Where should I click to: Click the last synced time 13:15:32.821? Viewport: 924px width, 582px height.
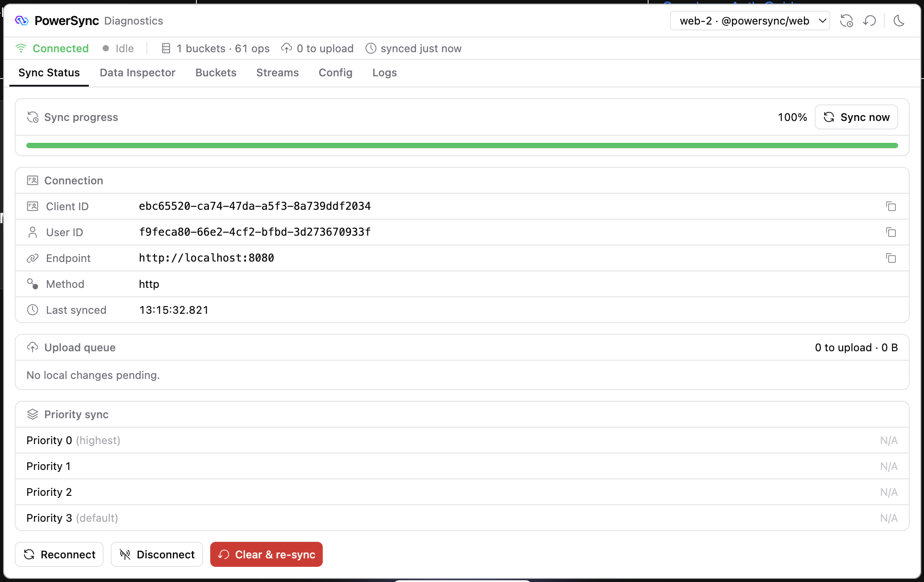point(174,310)
